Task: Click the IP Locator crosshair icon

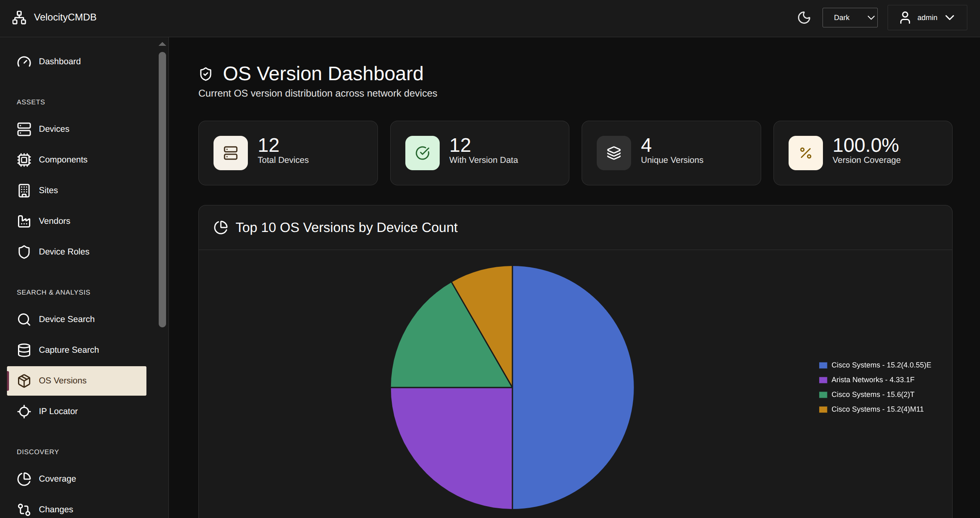Action: tap(24, 411)
